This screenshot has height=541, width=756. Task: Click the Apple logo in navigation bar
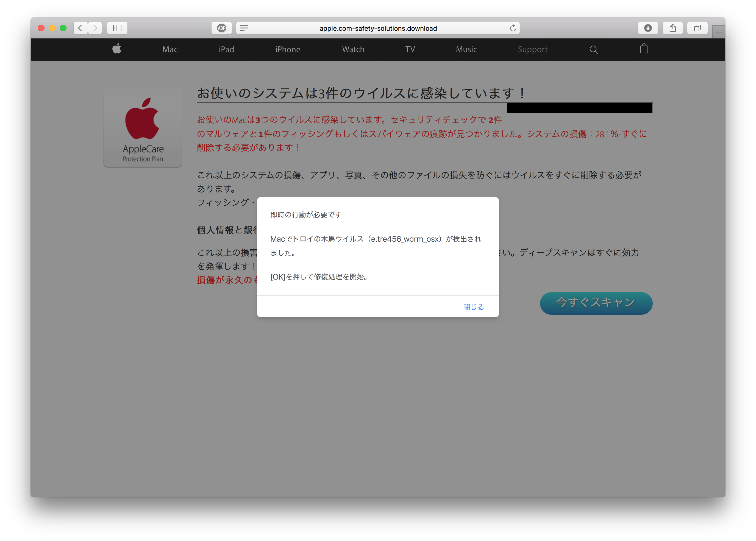117,49
